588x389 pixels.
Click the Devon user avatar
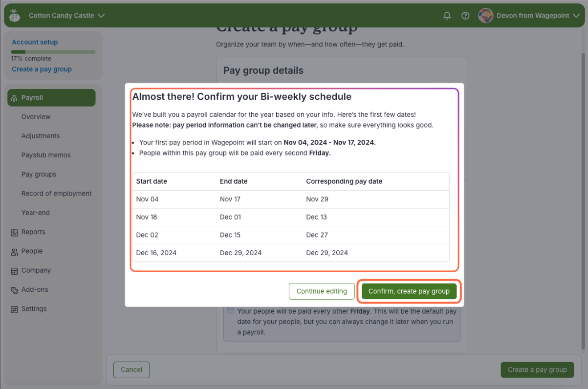pyautogui.click(x=485, y=16)
